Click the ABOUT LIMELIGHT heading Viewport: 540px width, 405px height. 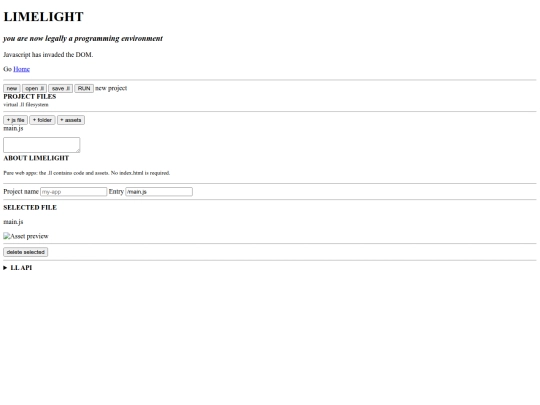tap(36, 158)
